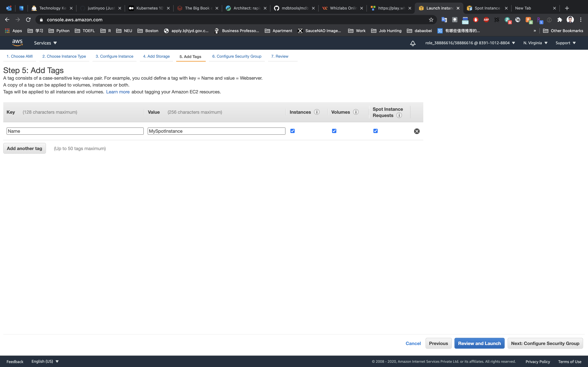Viewport: 588px width, 367px height.
Task: Click Spot Instance Requests info icon
Action: [399, 115]
